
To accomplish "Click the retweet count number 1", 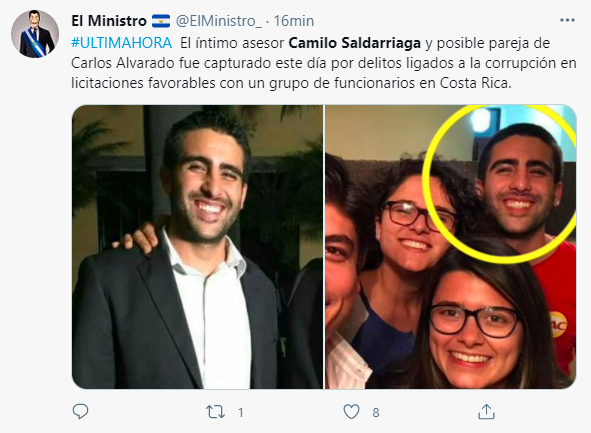I will click(240, 413).
